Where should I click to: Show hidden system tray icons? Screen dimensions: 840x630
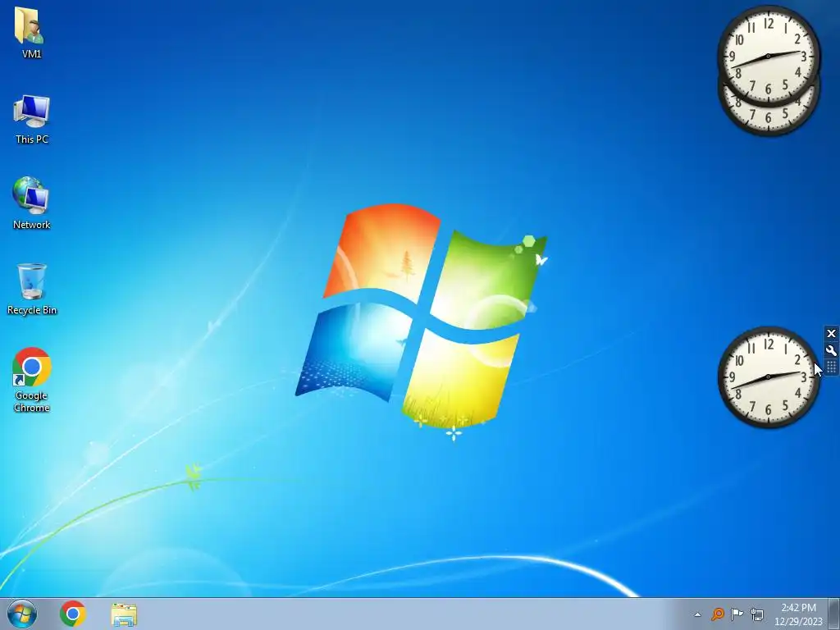[x=697, y=614]
